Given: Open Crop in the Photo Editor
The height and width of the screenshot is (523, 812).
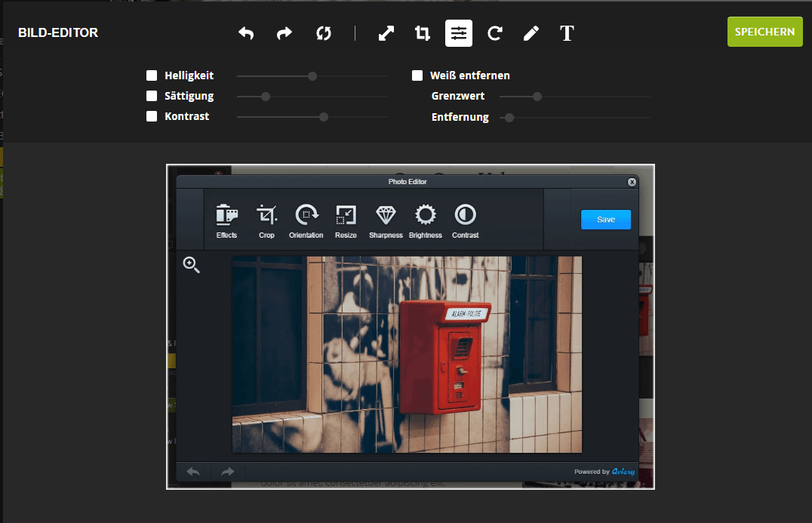Looking at the screenshot, I should 266,221.
